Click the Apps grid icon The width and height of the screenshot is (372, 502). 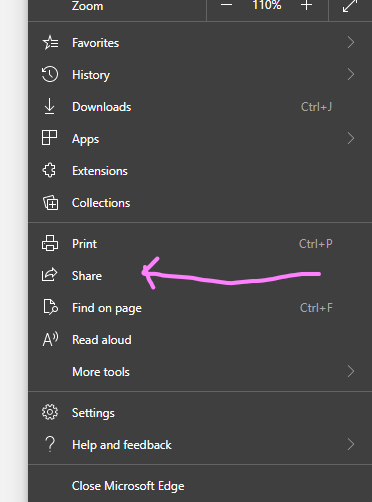pos(49,138)
